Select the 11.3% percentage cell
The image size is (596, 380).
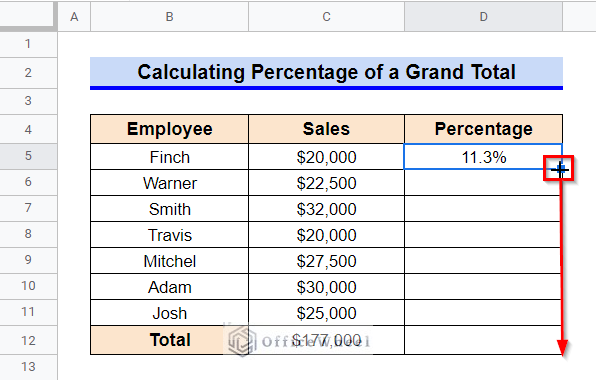coord(483,157)
